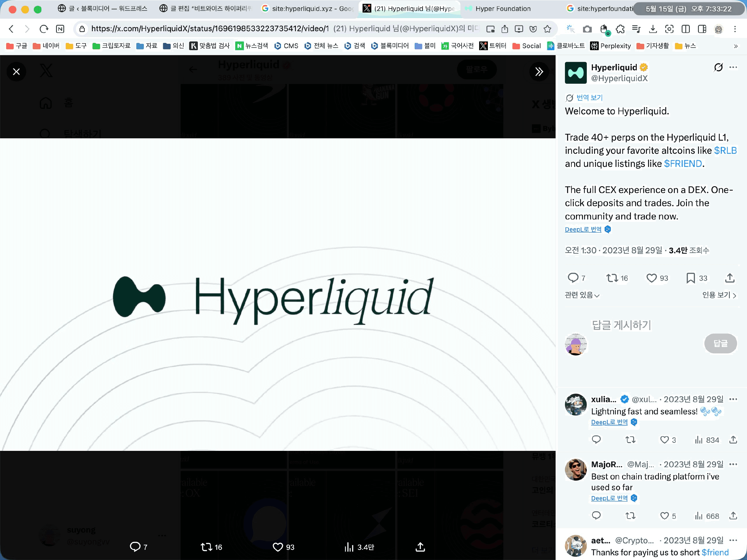
Task: Reload the page with the refresh icon
Action: click(44, 29)
